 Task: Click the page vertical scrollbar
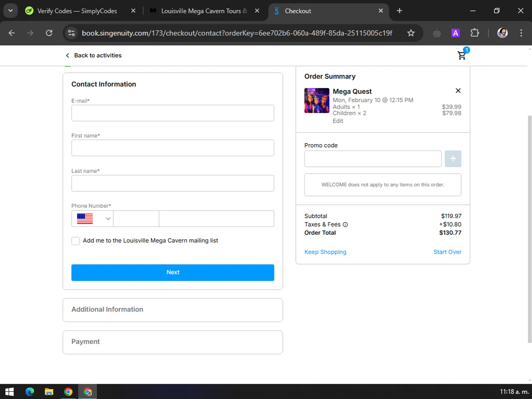pyautogui.click(x=530, y=229)
